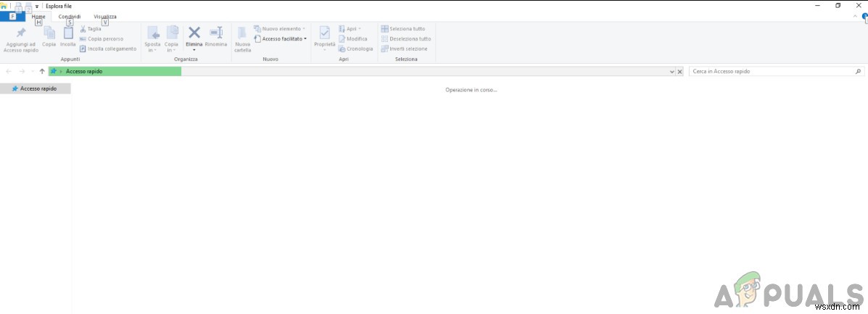Screen dimensions: 868x314
Task: Select Copia percorso in the ribbon
Action: click(x=102, y=38)
